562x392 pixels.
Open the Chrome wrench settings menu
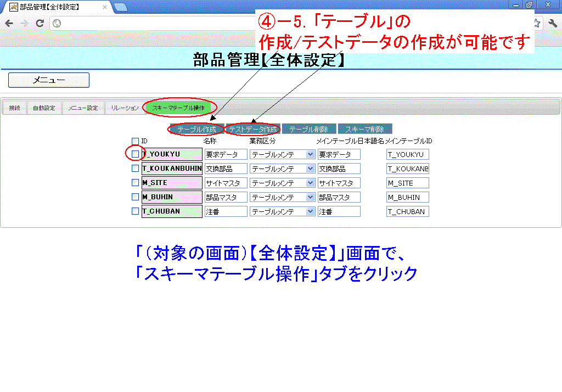coord(553,24)
